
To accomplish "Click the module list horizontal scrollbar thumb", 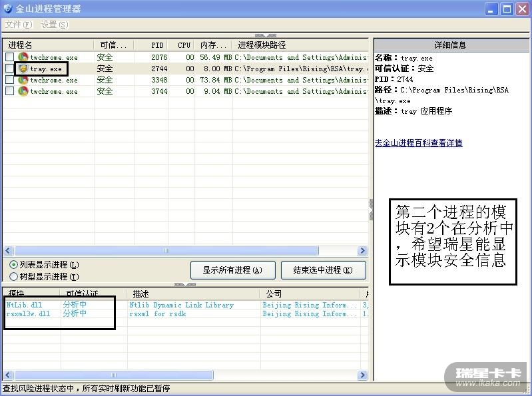I will coord(114,375).
